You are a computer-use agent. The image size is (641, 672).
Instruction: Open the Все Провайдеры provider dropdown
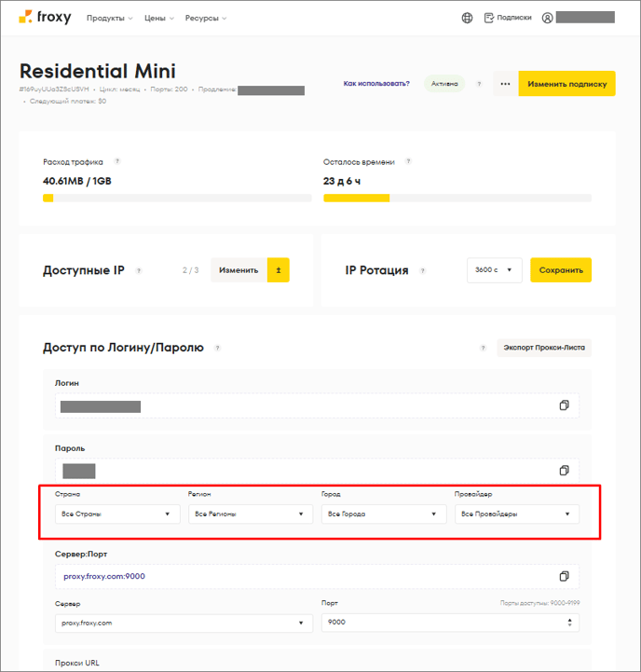pyautogui.click(x=517, y=514)
